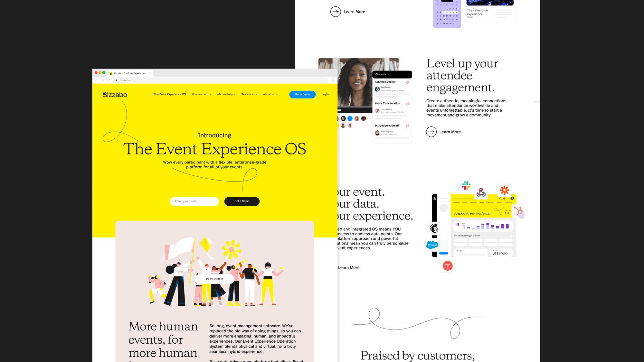Viewport: 644px width, 362px height.
Task: Click the 'About us' menu item
Action: click(269, 94)
